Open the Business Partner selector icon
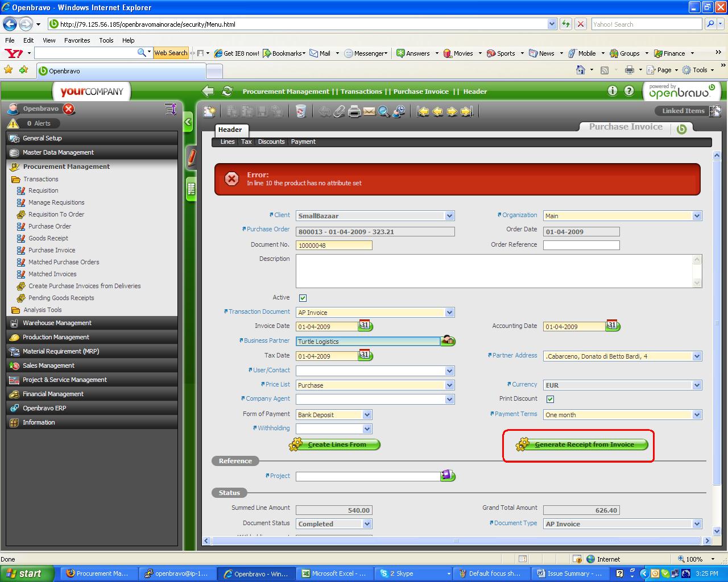The height and width of the screenshot is (582, 728). (x=448, y=340)
